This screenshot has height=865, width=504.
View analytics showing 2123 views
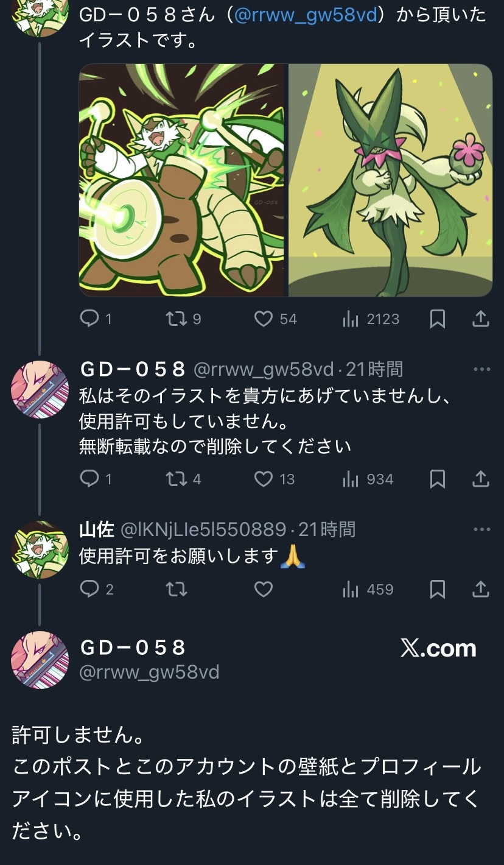pos(370,319)
